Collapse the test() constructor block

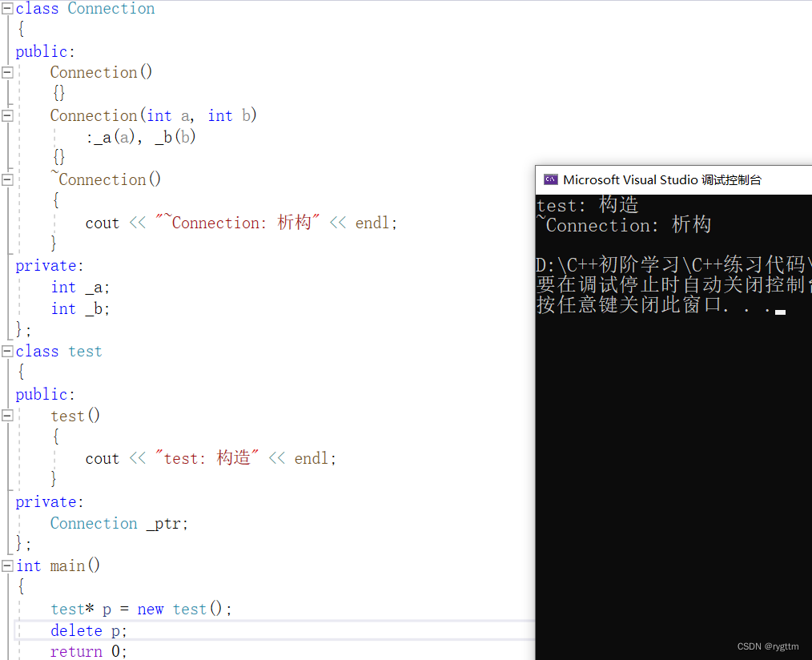7,416
